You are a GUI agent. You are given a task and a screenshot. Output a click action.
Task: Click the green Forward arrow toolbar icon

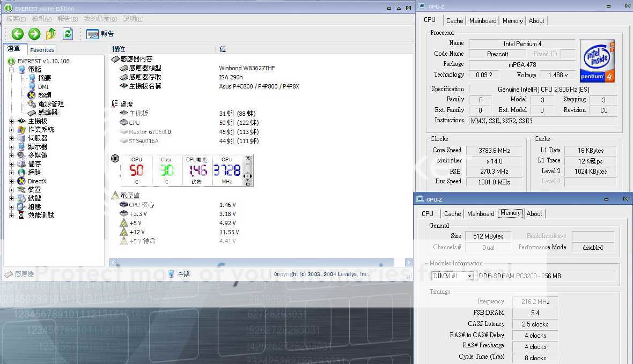(34, 34)
